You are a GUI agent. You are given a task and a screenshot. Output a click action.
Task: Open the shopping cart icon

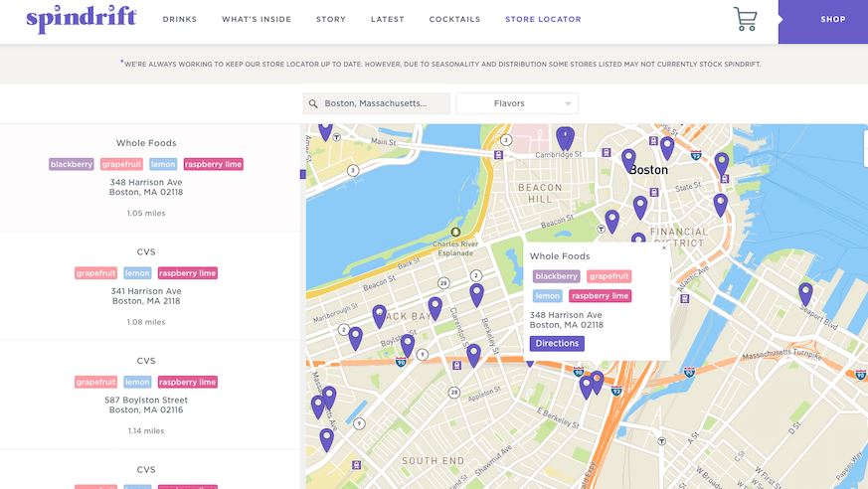point(745,19)
